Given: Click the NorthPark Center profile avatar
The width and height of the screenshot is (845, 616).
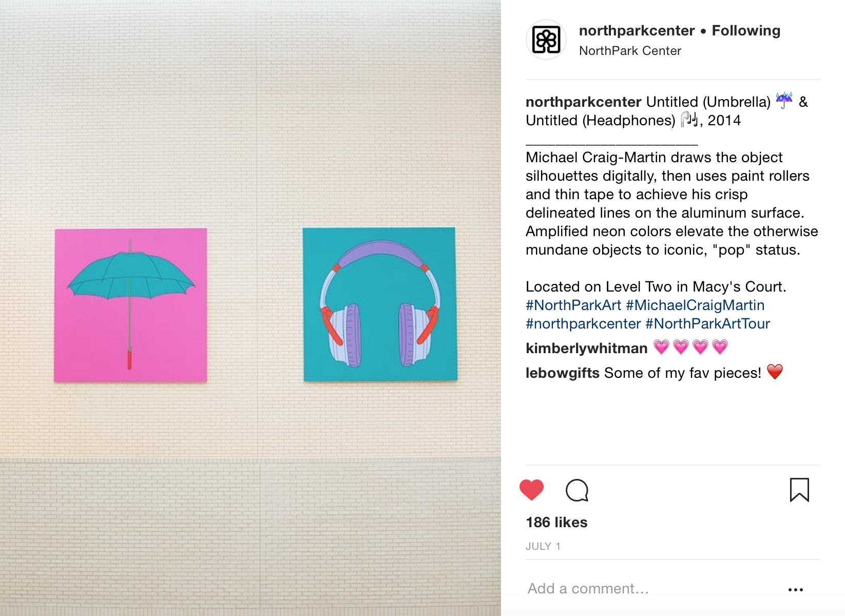Looking at the screenshot, I should (x=546, y=40).
